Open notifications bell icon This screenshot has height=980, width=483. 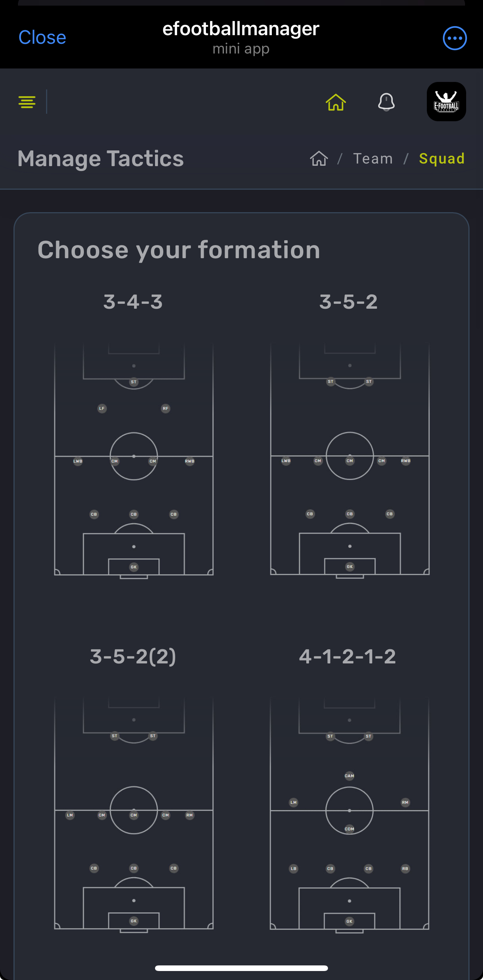(386, 102)
